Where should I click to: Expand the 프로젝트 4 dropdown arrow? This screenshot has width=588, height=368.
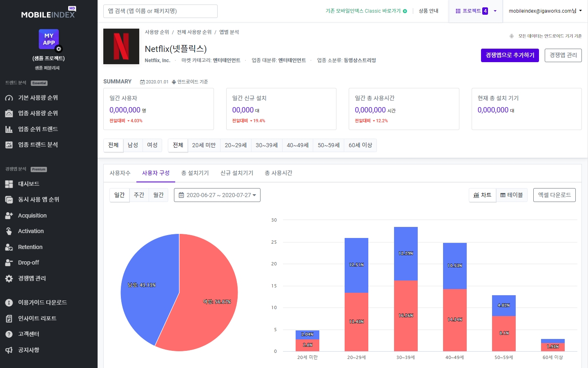(x=495, y=11)
